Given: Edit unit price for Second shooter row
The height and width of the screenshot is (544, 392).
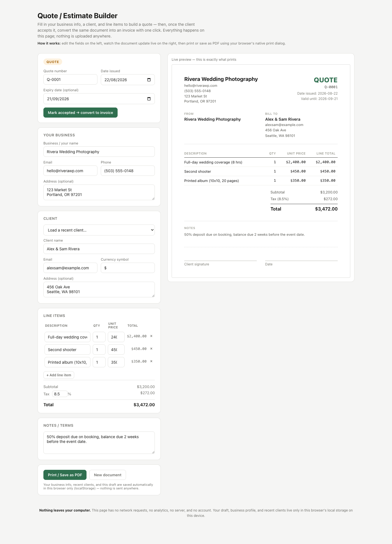Looking at the screenshot, I should tap(116, 350).
